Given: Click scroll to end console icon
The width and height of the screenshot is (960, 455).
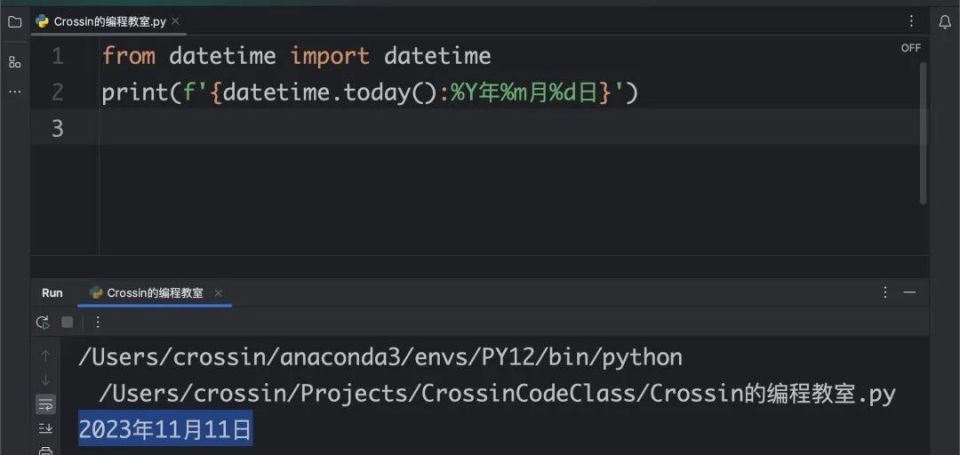Looking at the screenshot, I should [x=46, y=428].
